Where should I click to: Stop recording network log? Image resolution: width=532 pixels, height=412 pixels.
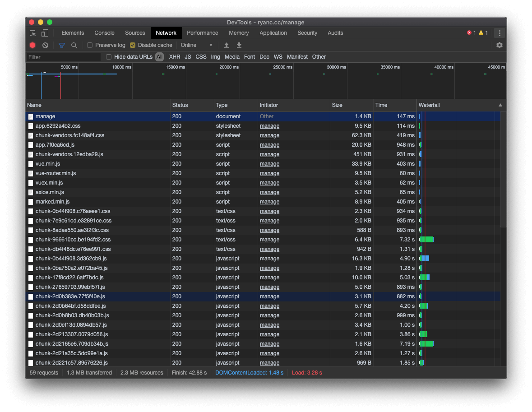point(32,45)
